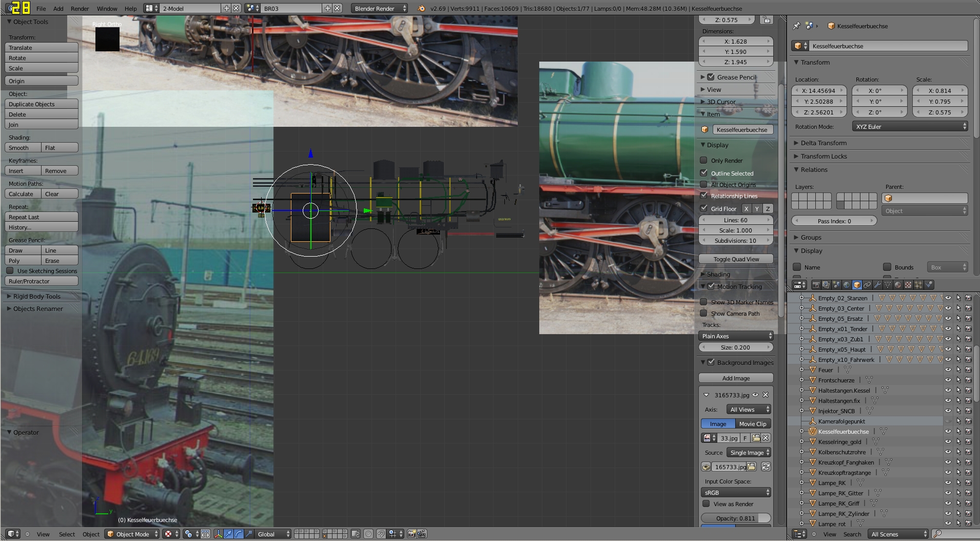Uncheck Outline Selected option
980x541 pixels.
coord(704,173)
